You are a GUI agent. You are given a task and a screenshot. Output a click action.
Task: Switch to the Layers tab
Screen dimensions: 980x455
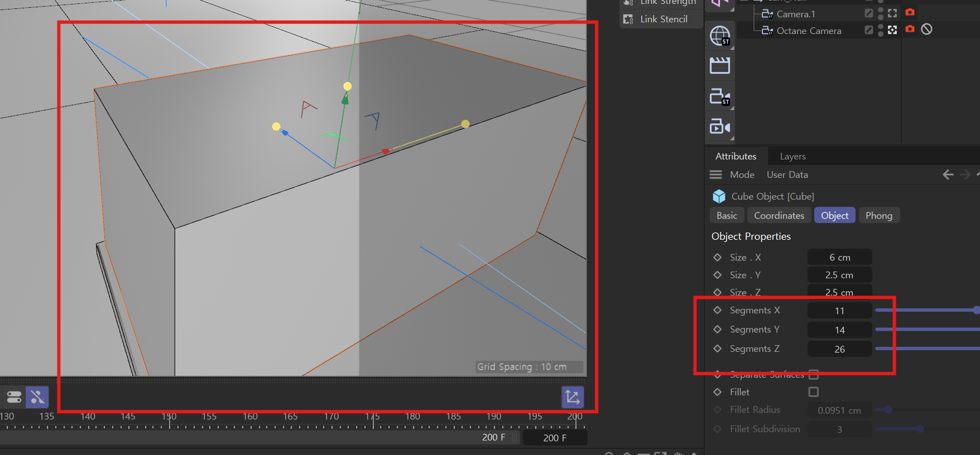coord(792,157)
